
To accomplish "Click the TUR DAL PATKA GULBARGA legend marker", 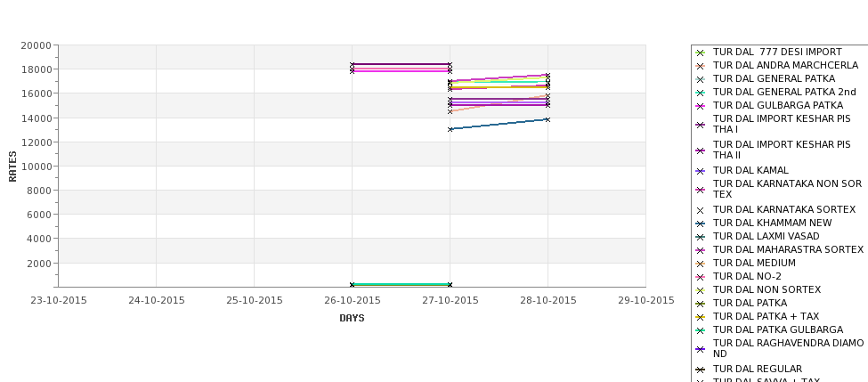I will point(700,330).
